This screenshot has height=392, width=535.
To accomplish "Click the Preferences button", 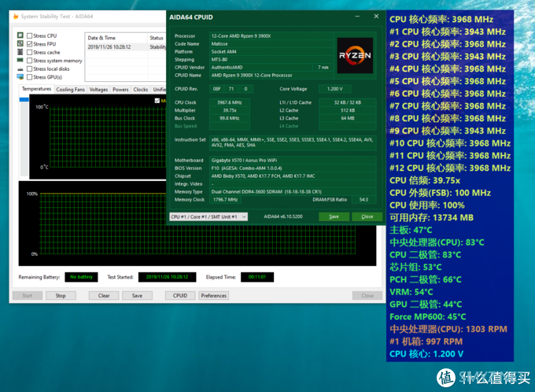I will [x=213, y=296].
